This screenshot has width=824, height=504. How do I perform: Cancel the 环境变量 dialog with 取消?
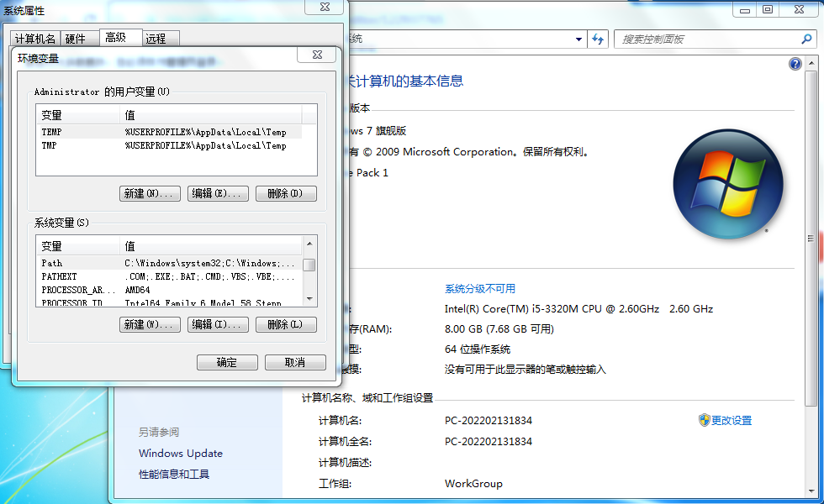coord(295,362)
